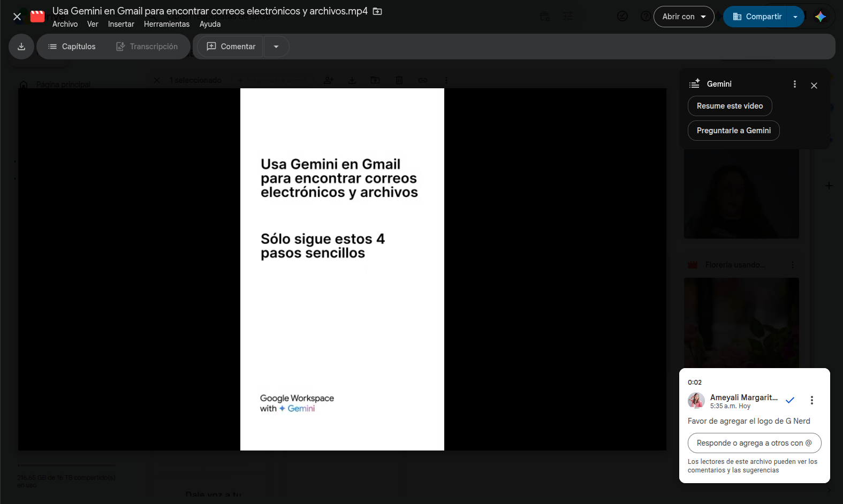843x504 pixels.
Task: Click the Gemini sparkle icon at top right
Action: [x=821, y=17]
